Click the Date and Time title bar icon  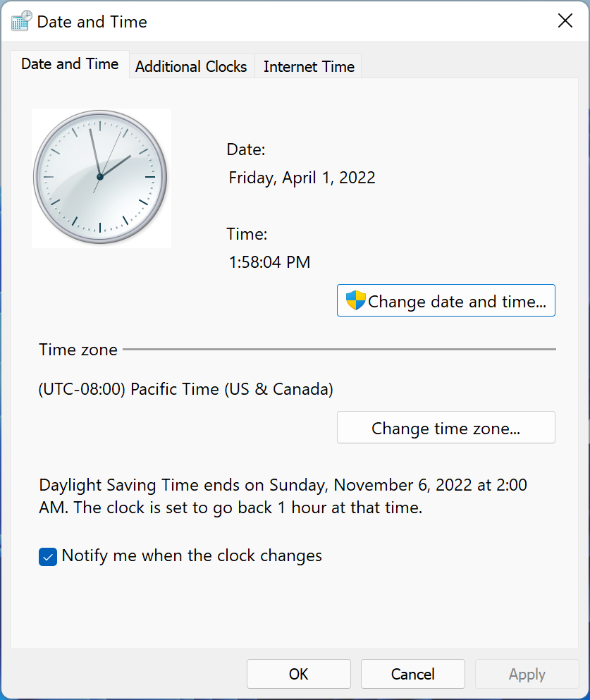22,21
